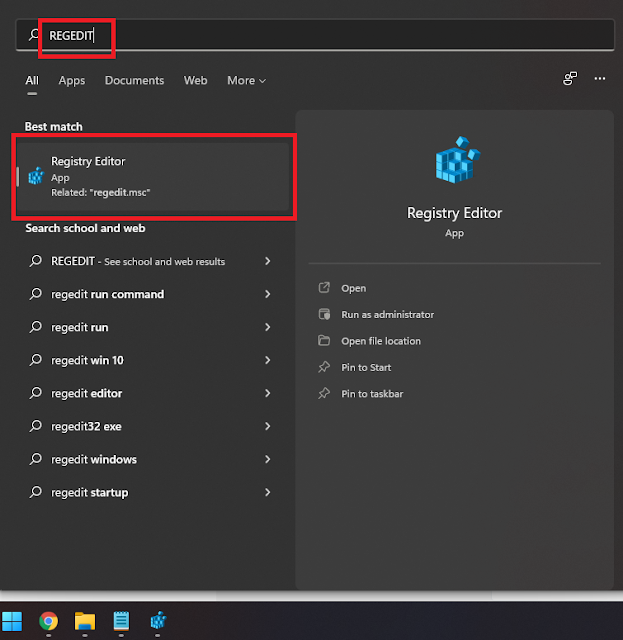Click the Pin to taskbar pin icon
Image resolution: width=623 pixels, height=640 pixels.
324,393
